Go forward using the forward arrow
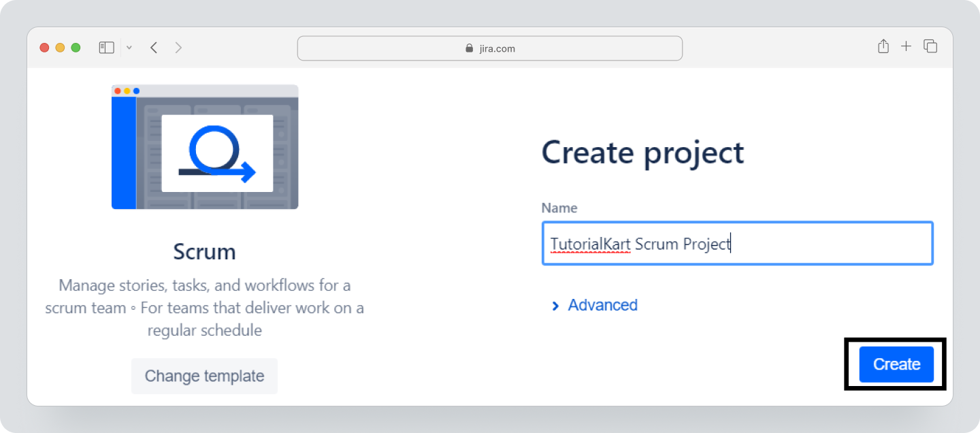This screenshot has height=433, width=980. tap(178, 47)
